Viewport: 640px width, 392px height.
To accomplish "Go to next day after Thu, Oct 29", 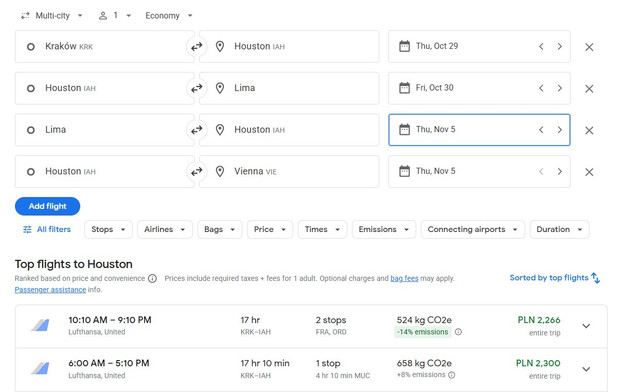I will [560, 47].
